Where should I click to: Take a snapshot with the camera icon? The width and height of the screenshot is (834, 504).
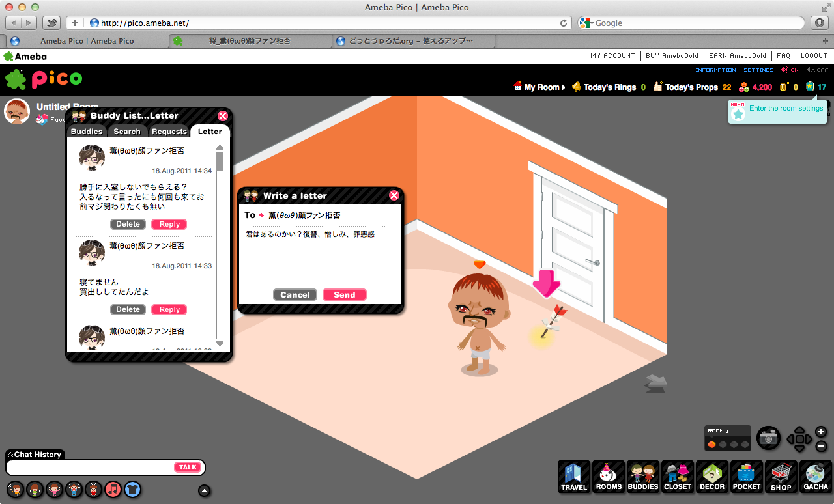tap(769, 438)
